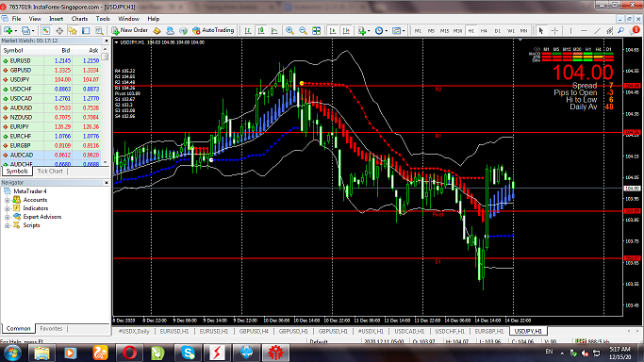Select the equidistant channel tool

609,30
